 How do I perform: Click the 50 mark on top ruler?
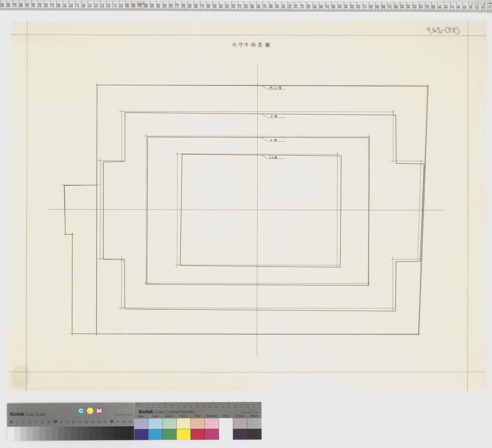click(x=246, y=6)
